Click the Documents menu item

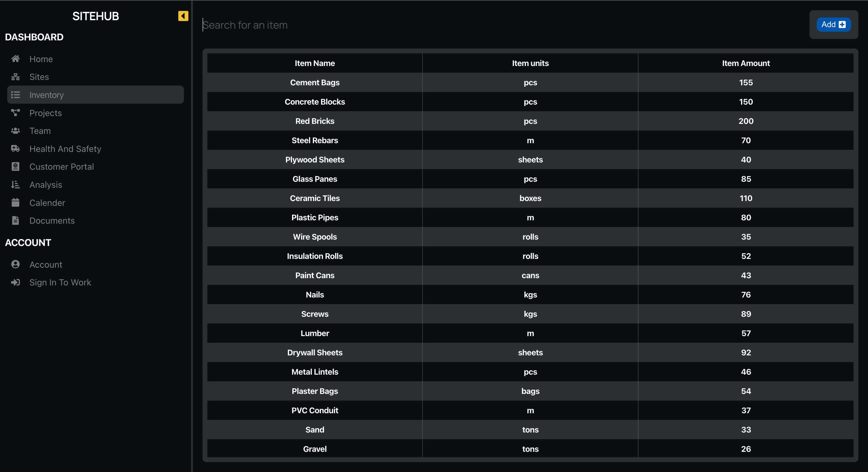point(52,220)
